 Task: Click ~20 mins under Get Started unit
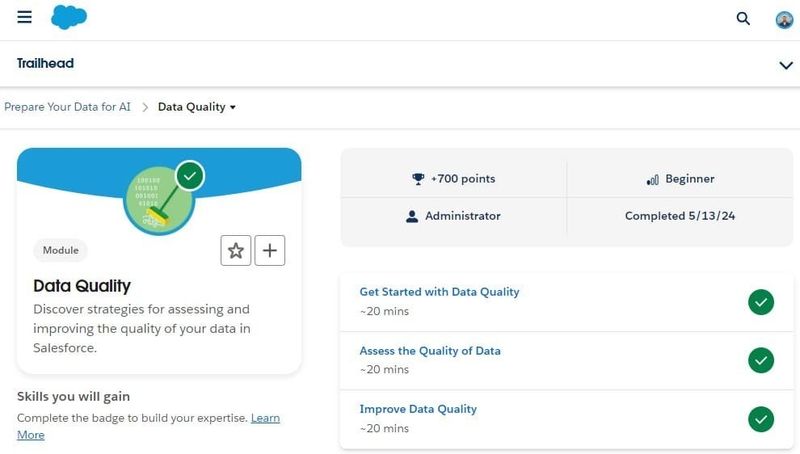pyautogui.click(x=384, y=311)
